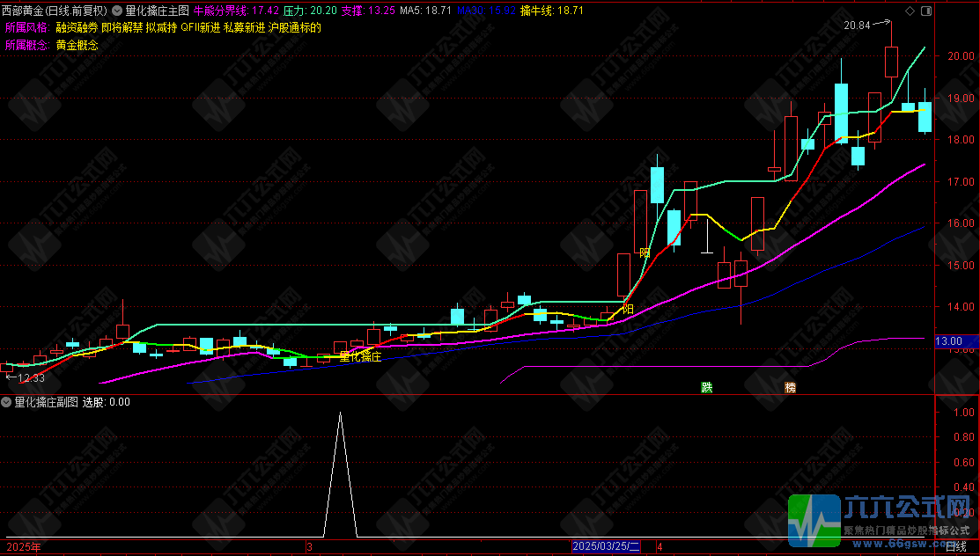Click the 12.33 low price arrow label

tap(31, 378)
